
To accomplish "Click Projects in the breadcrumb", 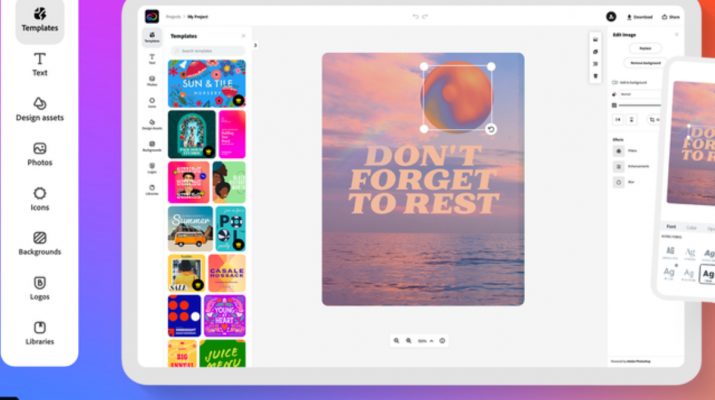I will tap(173, 17).
